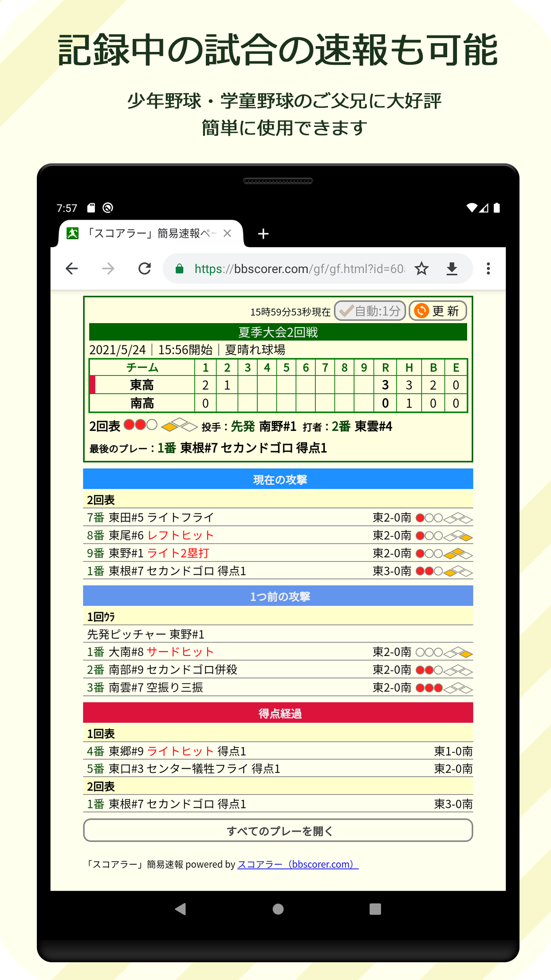Select the 東高 team row name

pyautogui.click(x=142, y=385)
